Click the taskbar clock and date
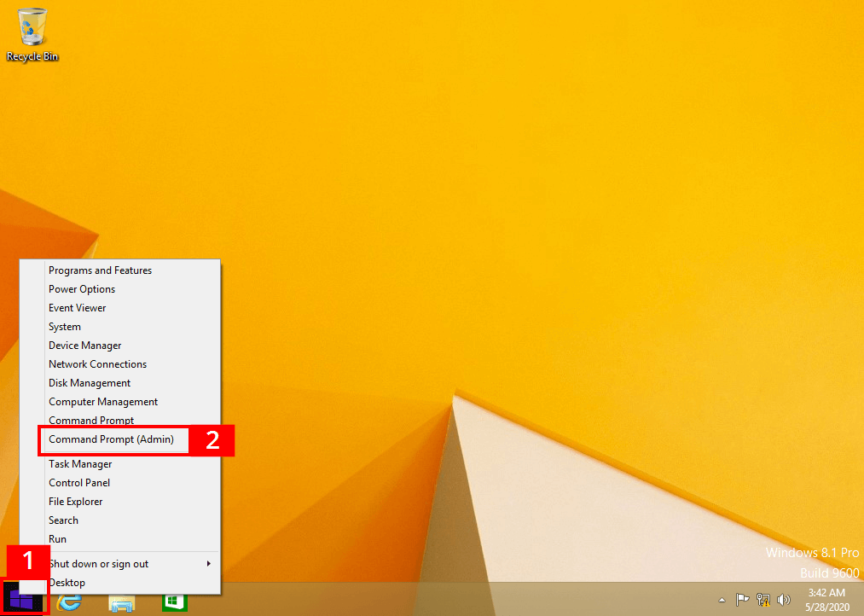Screen dimensions: 864x616 (x=826, y=600)
